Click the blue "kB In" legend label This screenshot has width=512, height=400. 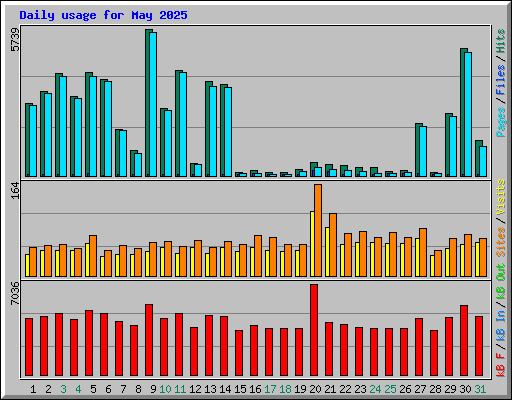click(500, 325)
